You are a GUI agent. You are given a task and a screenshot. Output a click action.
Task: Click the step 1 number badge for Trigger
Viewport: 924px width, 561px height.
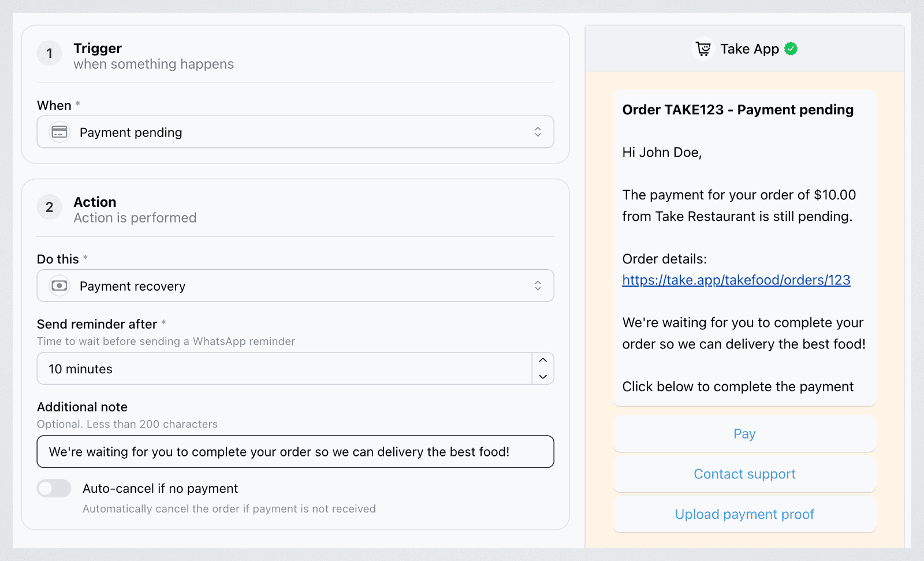pos(50,54)
